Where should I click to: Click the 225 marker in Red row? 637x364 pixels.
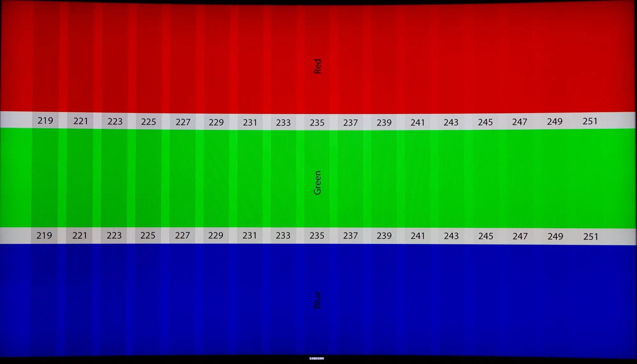pos(148,121)
